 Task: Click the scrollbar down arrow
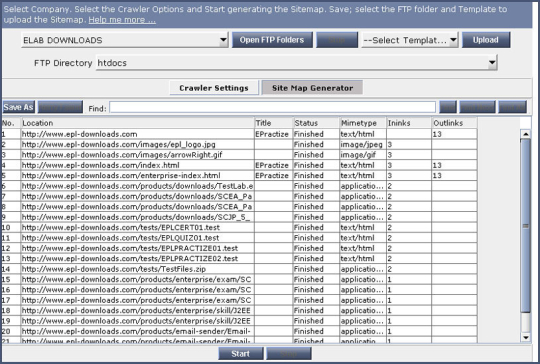pyautogui.click(x=526, y=337)
